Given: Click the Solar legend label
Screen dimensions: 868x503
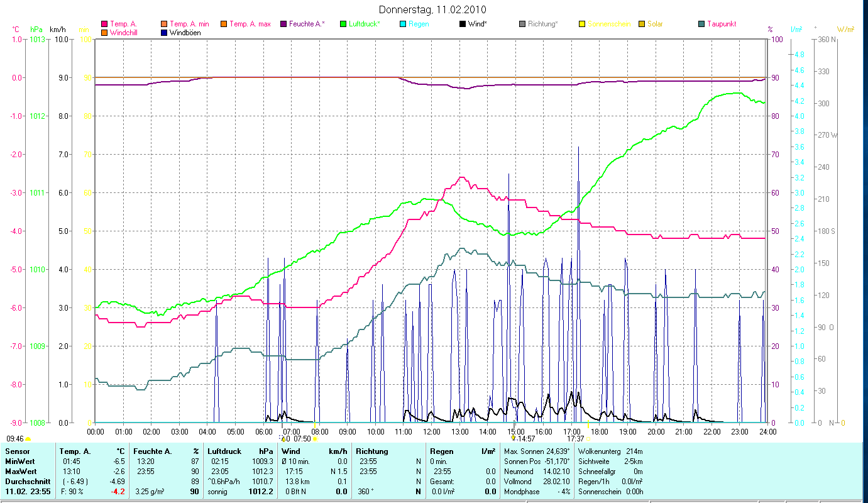Looking at the screenshot, I should pos(655,25).
